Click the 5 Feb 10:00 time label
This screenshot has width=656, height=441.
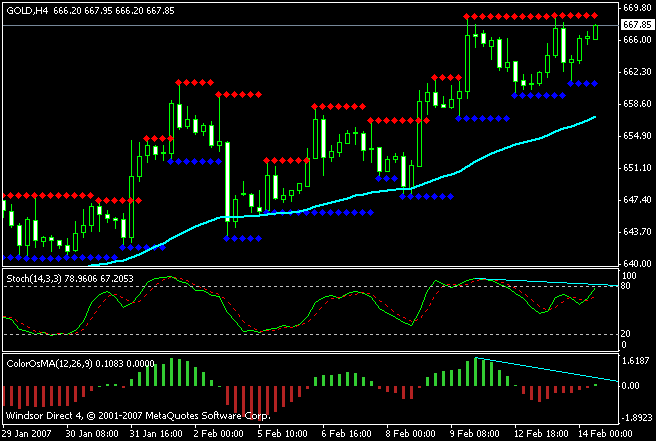click(x=282, y=433)
